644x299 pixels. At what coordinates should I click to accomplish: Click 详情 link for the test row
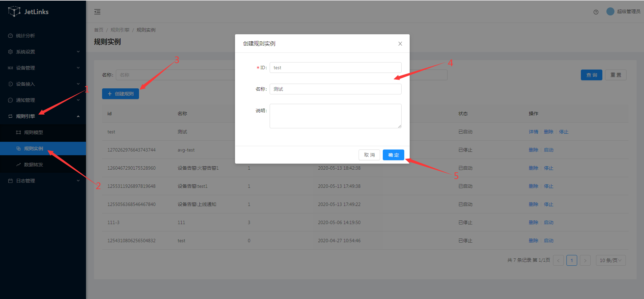coord(533,132)
